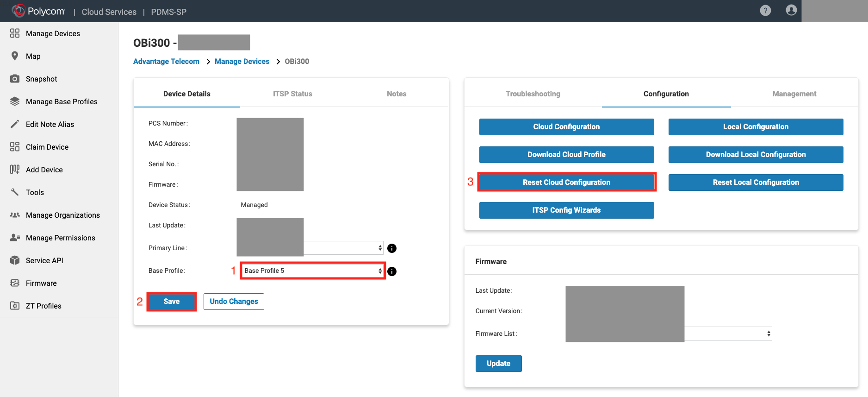Click the Save button

172,302
